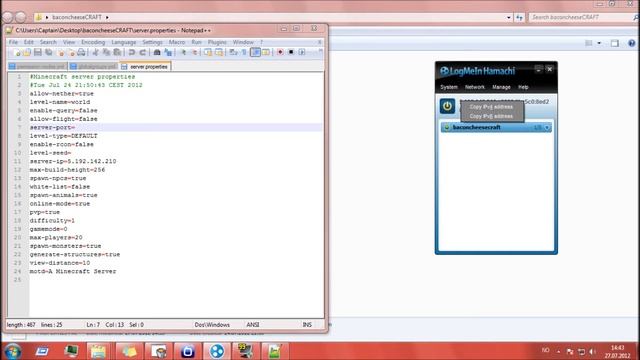Toggle Hamachi power button
Viewport: 640px width, 360px height.
pyautogui.click(x=447, y=106)
